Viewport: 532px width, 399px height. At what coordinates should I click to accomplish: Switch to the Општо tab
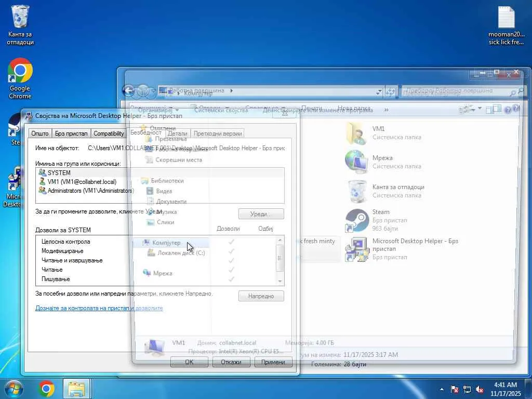pyautogui.click(x=39, y=134)
